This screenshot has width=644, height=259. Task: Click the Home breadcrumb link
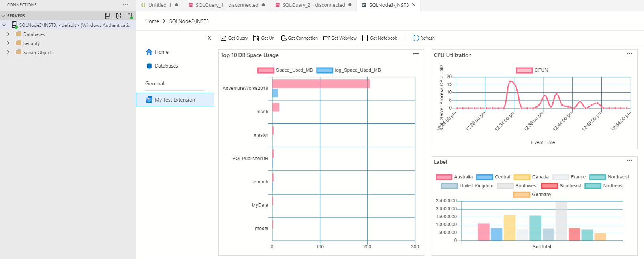click(x=152, y=21)
